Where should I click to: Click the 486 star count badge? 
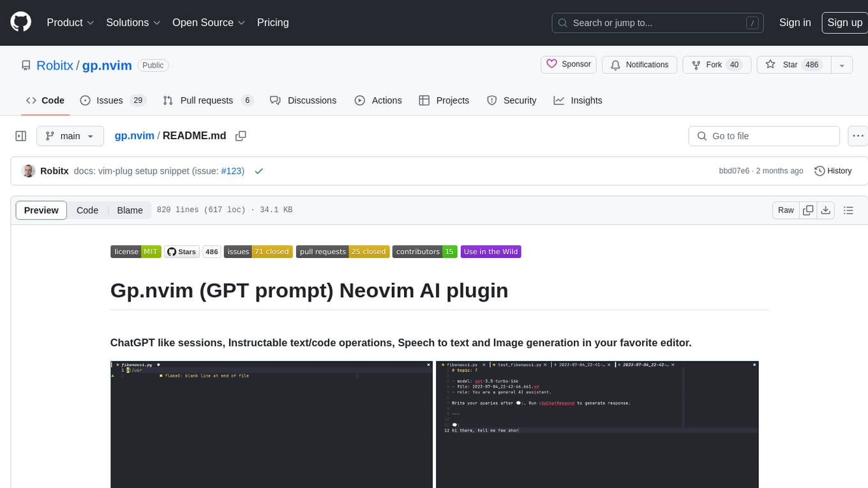212,252
